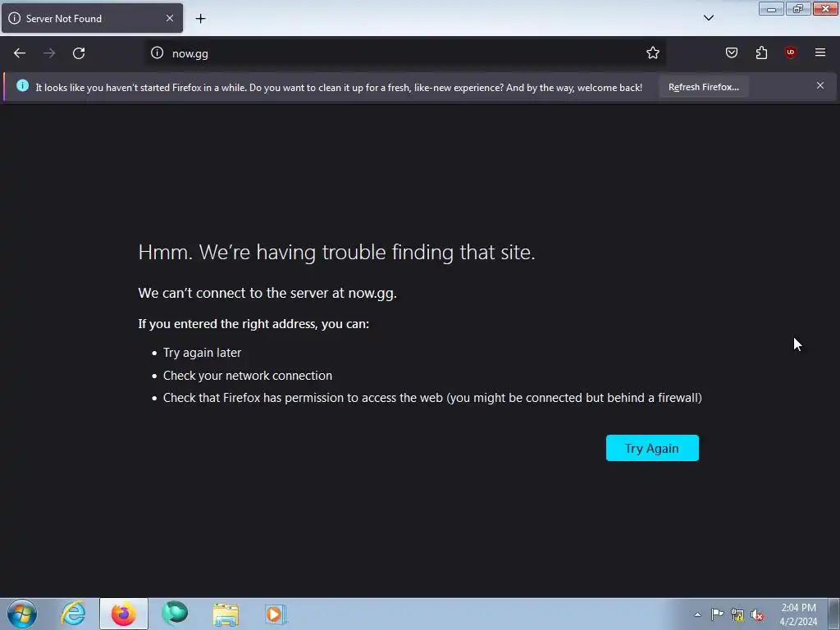Open the Save to Pocket button
Viewport: 840px width, 630px height.
coord(732,52)
